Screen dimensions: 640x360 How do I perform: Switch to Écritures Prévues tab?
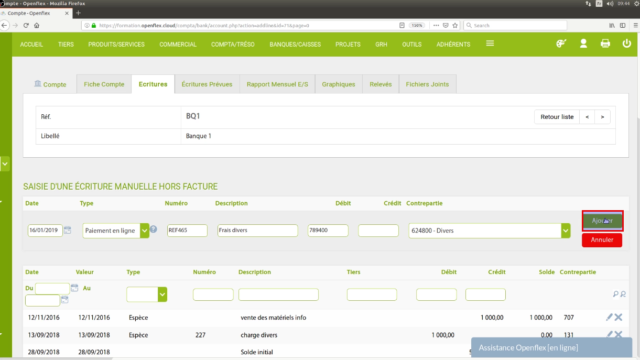[x=207, y=84]
